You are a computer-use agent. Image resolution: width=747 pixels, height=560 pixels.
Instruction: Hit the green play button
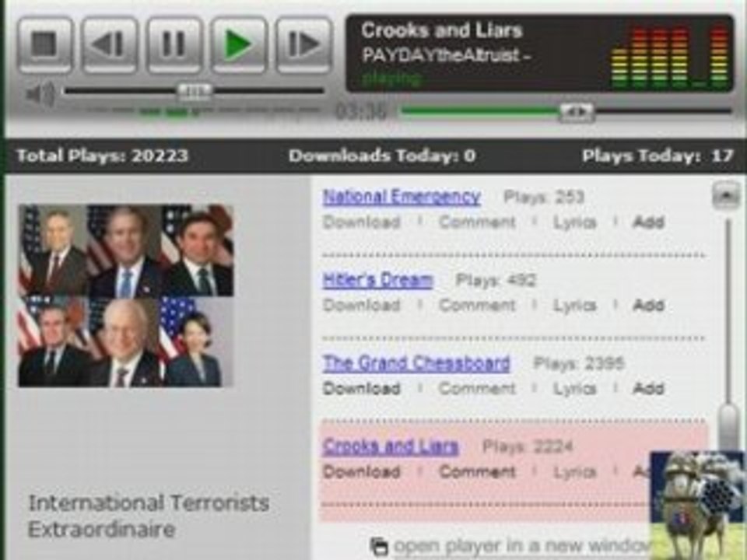pos(238,45)
